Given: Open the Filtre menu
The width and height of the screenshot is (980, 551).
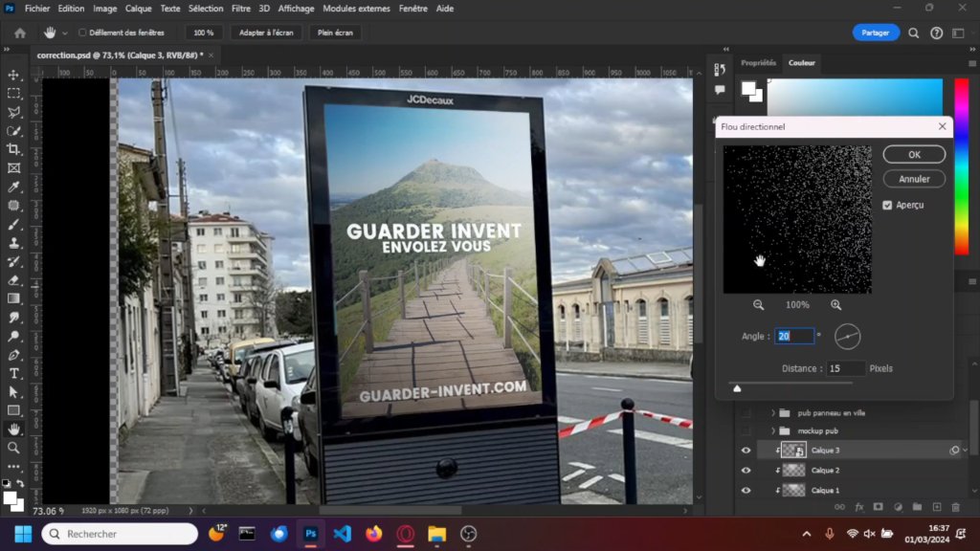Looking at the screenshot, I should pyautogui.click(x=240, y=9).
